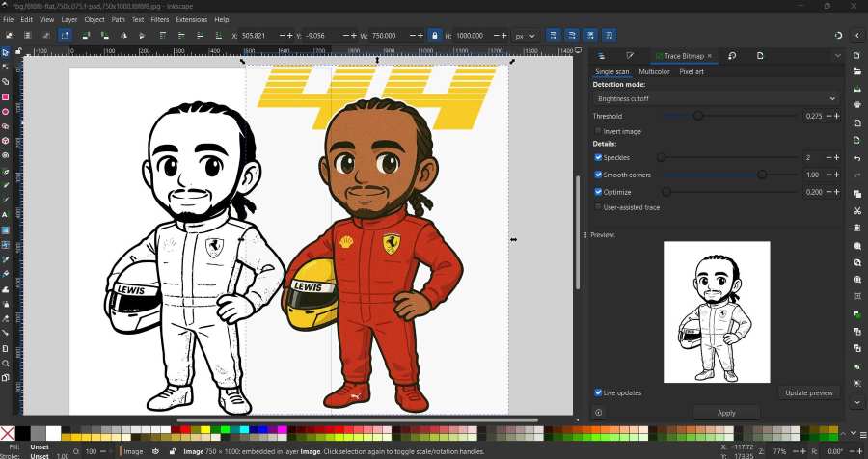Toggle move patterns with object
The height and width of the screenshot is (459, 868).
(610, 36)
